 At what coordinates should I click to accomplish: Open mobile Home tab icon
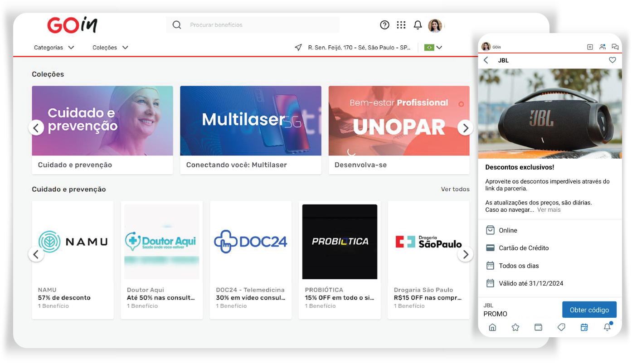pos(492,327)
